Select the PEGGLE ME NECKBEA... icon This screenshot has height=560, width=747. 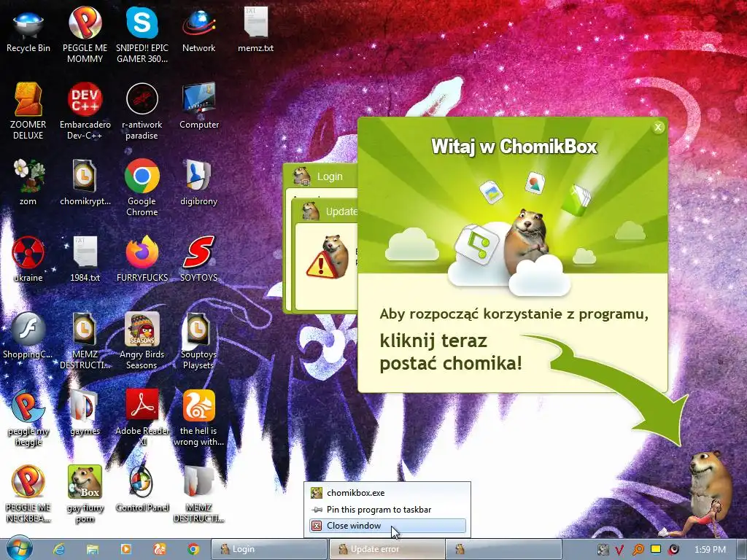point(28,494)
